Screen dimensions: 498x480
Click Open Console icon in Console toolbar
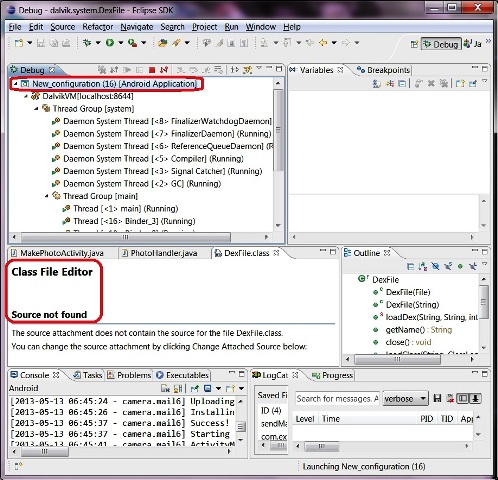[x=230, y=388]
